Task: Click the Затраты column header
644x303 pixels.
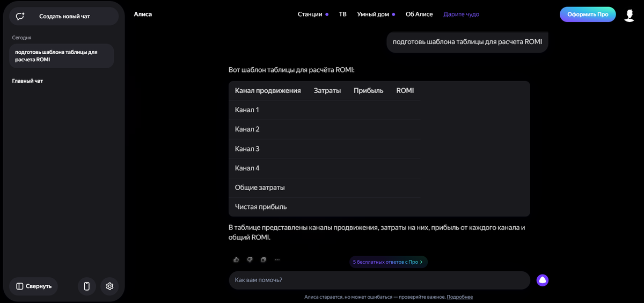Action: tap(327, 91)
